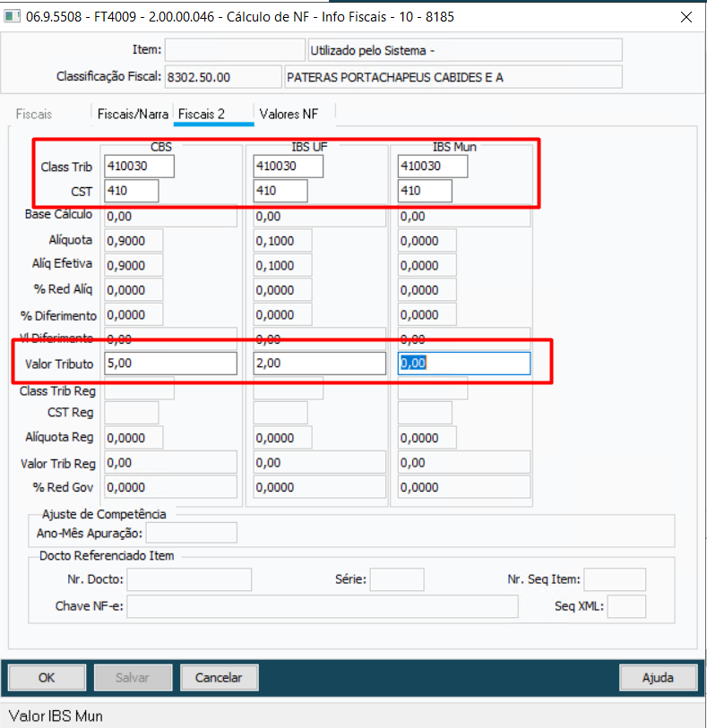Click the IBS Mun % Diferimento field
Screen dimensions: 707x728
tap(427, 314)
